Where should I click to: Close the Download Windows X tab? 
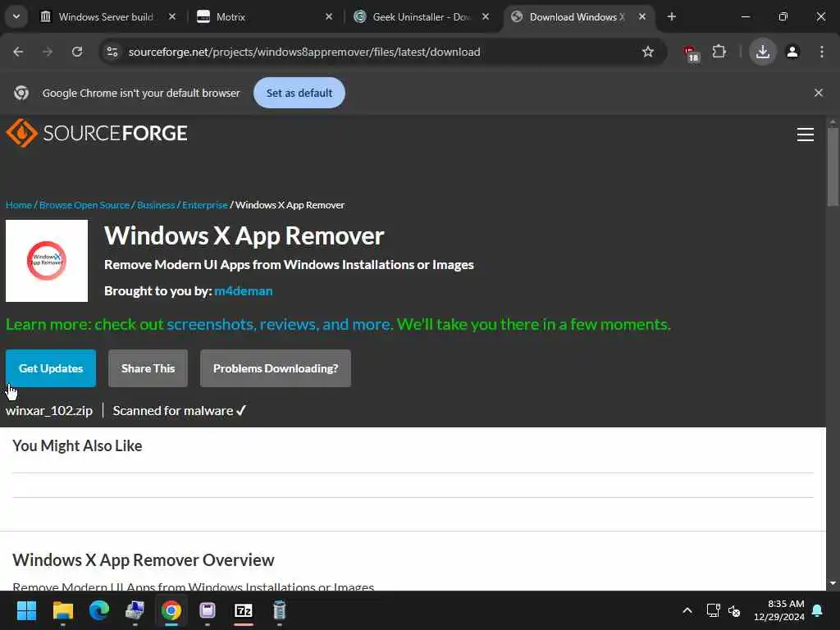[x=641, y=16]
